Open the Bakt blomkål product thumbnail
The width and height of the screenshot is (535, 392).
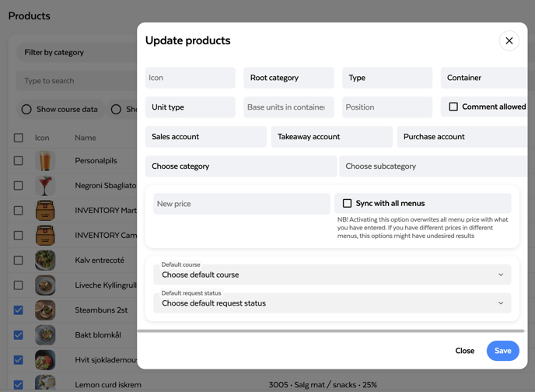point(45,334)
